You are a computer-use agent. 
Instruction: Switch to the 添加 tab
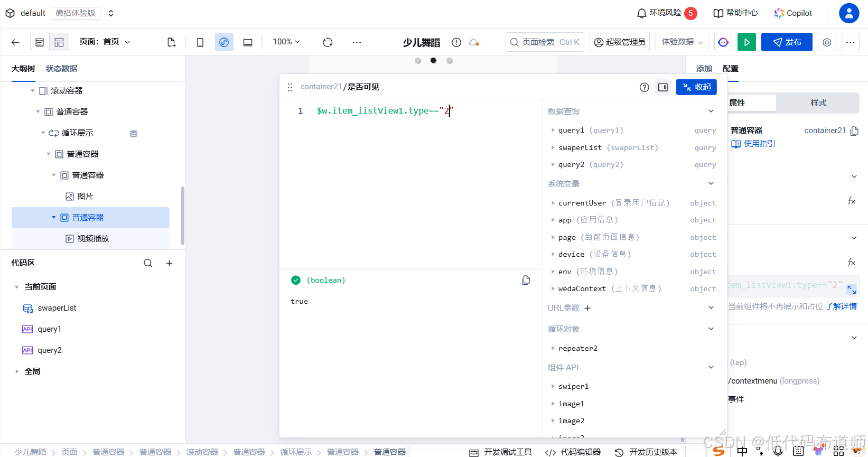click(704, 69)
